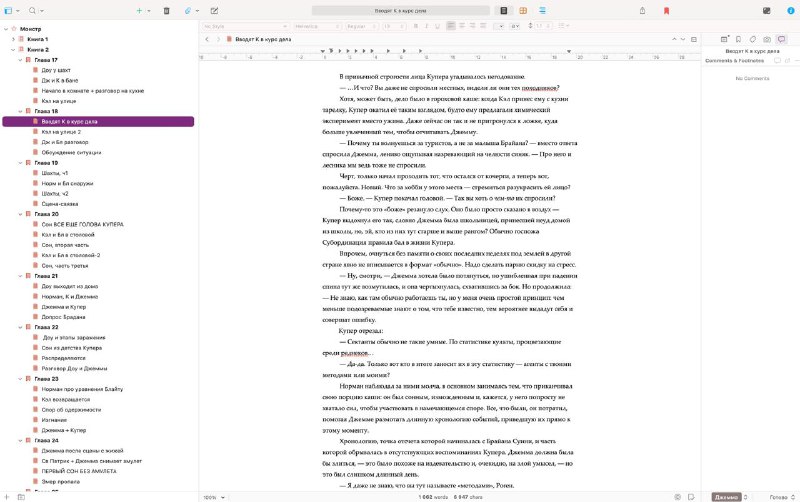800x502 pixels.
Task: Add item with binder footer plus
Action: [x=7, y=497]
